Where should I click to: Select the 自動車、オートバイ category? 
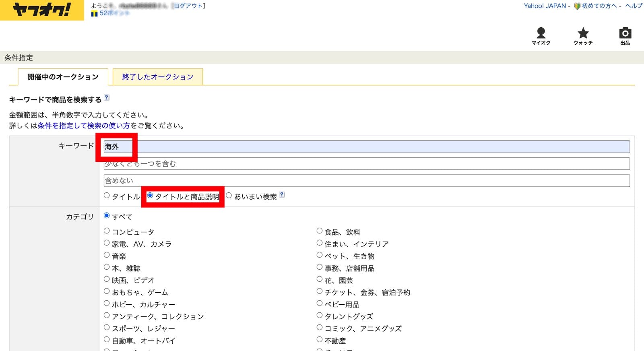click(107, 340)
